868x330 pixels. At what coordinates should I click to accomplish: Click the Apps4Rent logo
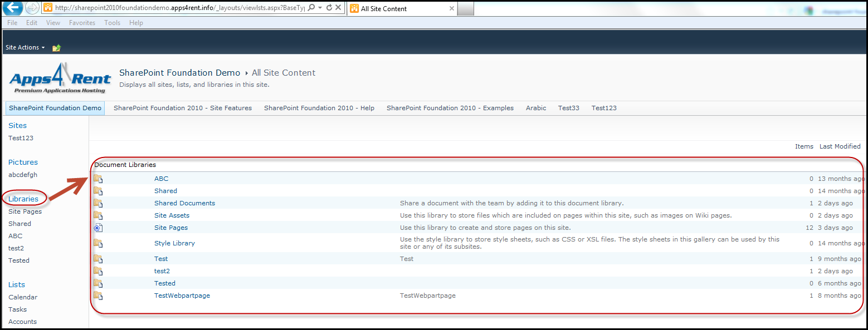pyautogui.click(x=60, y=78)
